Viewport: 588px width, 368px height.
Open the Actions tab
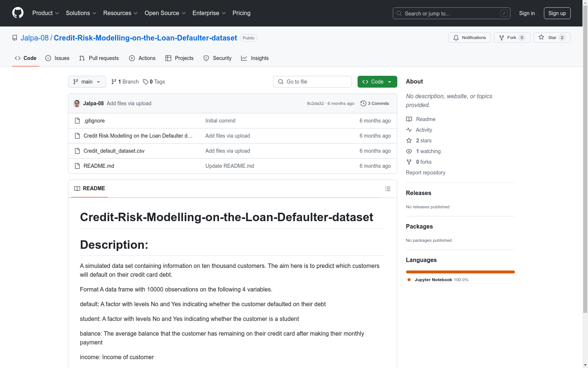pyautogui.click(x=142, y=58)
